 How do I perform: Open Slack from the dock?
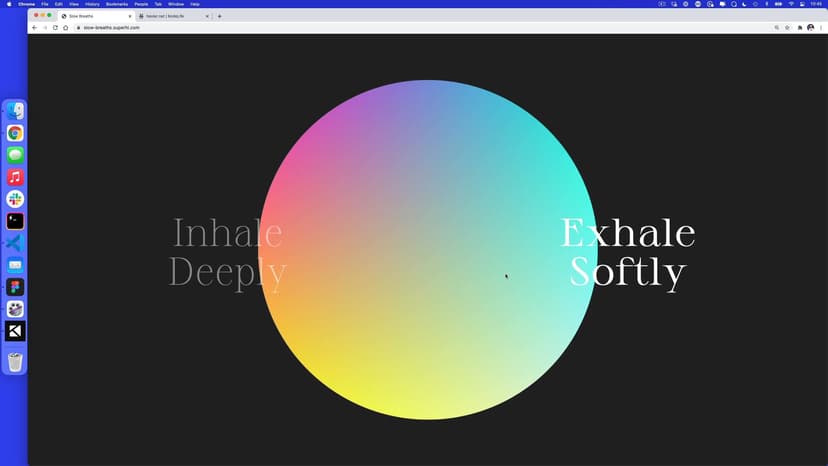tap(15, 199)
